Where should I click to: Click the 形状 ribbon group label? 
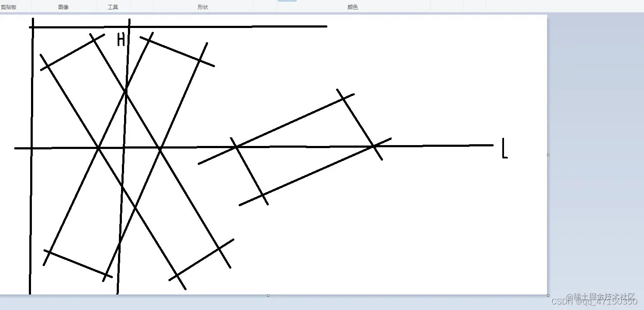203,7
